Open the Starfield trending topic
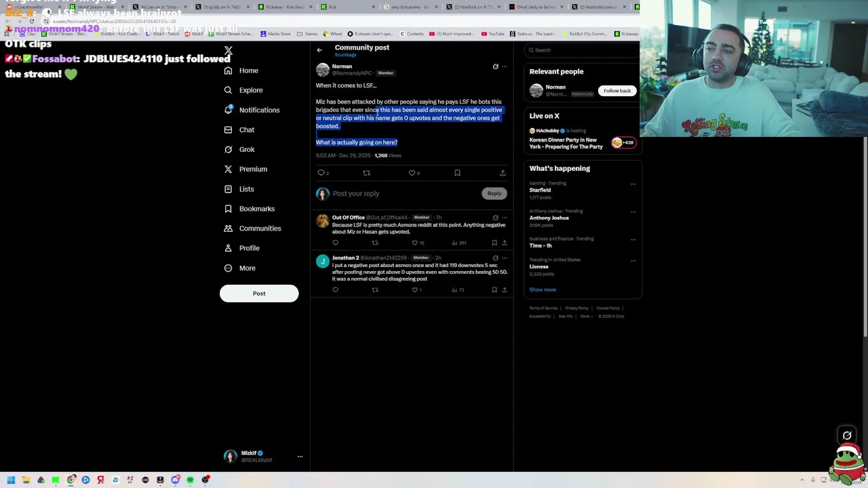868x488 pixels. (540, 190)
